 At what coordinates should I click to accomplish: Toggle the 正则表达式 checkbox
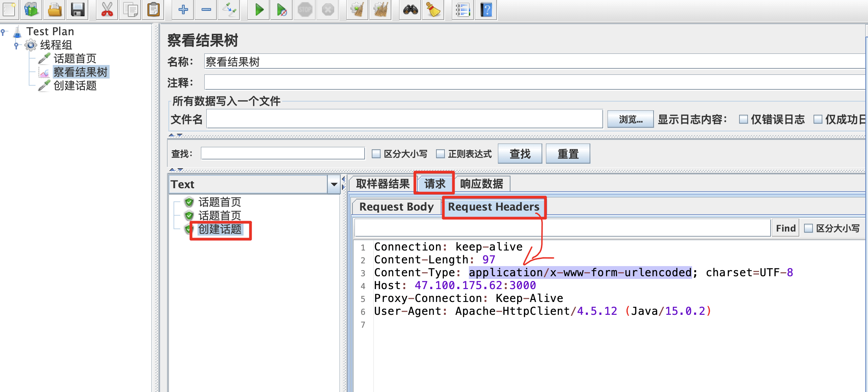pyautogui.click(x=440, y=154)
